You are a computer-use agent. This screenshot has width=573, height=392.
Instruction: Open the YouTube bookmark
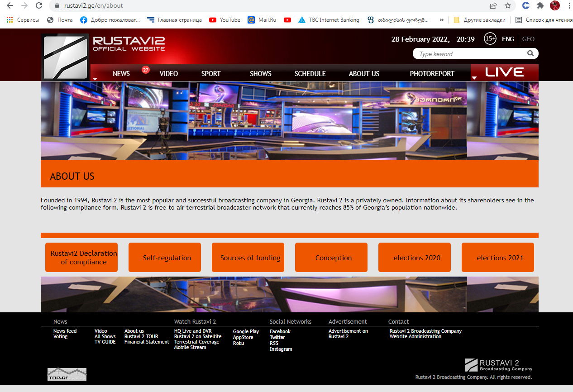coord(224,20)
